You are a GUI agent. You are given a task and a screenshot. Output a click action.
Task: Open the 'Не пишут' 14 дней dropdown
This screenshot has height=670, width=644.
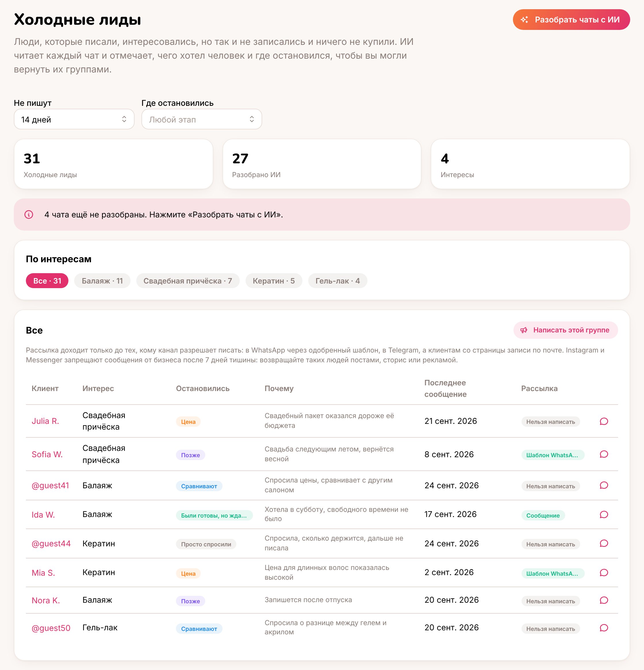click(x=74, y=119)
